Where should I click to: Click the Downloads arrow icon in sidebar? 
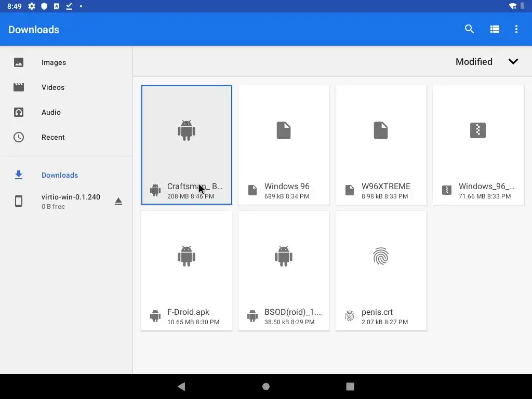(19, 175)
